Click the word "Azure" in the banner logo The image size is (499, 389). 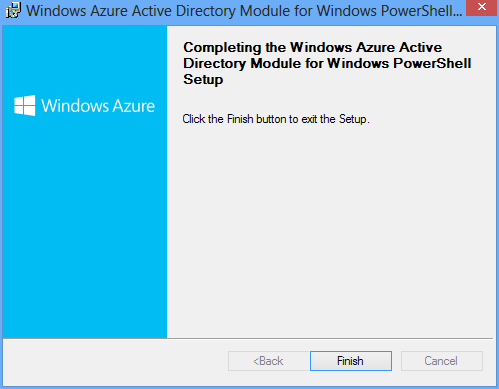pyautogui.click(x=133, y=106)
